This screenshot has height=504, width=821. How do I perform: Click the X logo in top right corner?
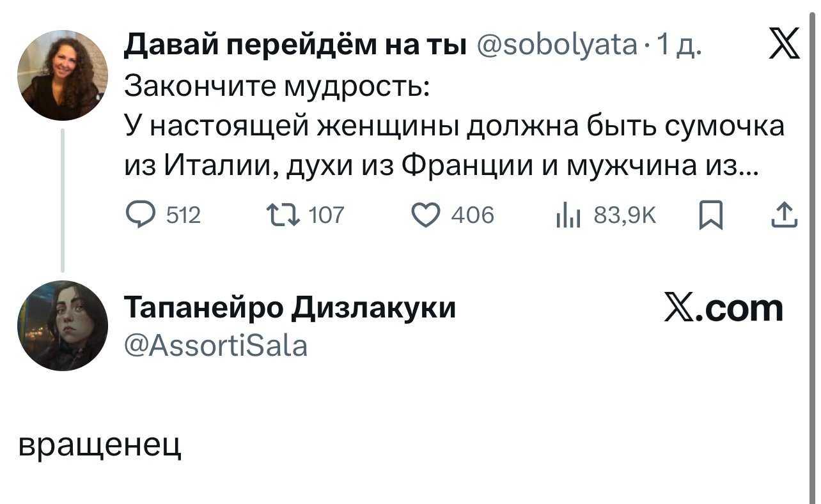pos(783,46)
